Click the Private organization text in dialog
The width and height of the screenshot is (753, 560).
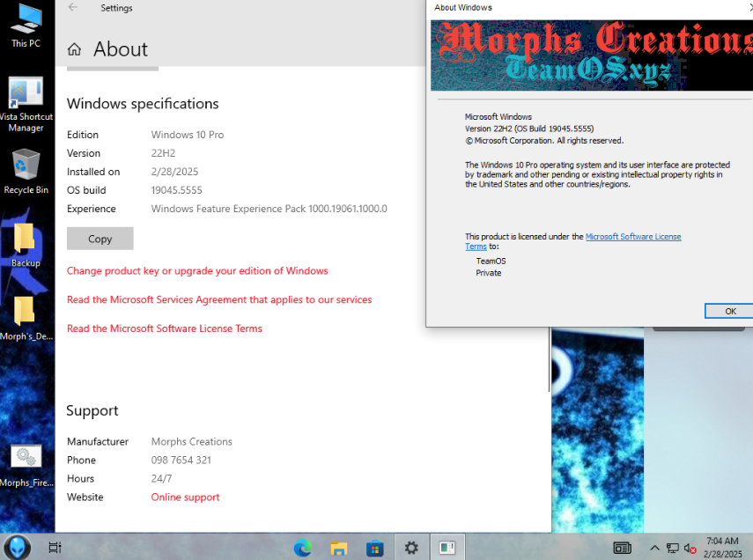pyautogui.click(x=489, y=273)
